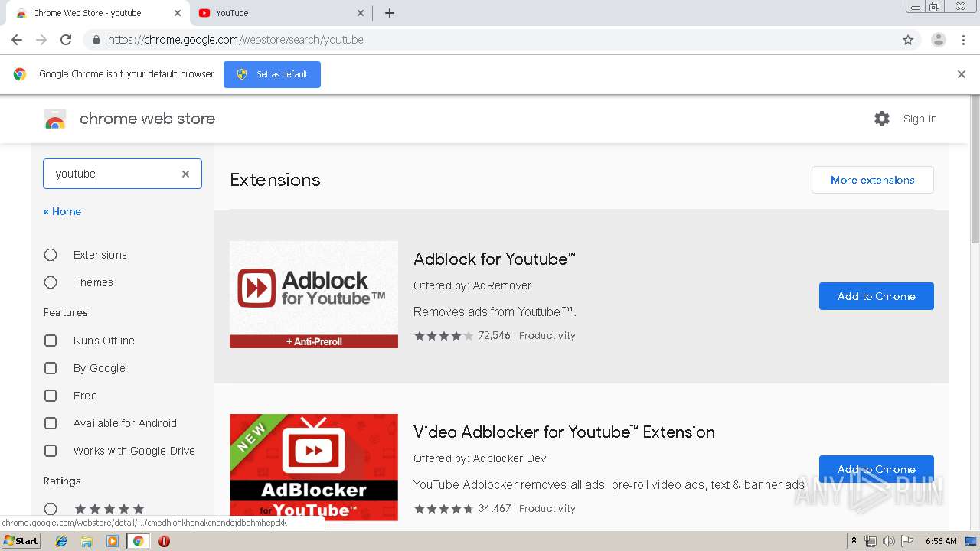Image resolution: width=980 pixels, height=551 pixels.
Task: Launch media player from the taskbar
Action: (x=113, y=541)
